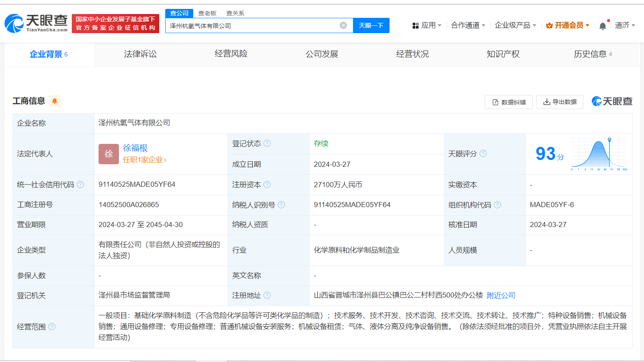Click the Tianyancha watermark logo near export button
644x362 pixels.
tap(612, 102)
